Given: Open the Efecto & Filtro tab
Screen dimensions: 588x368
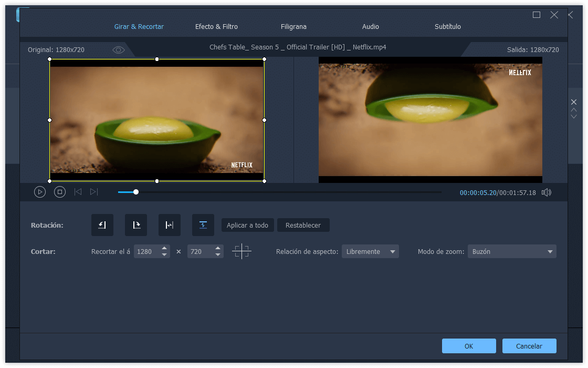Looking at the screenshot, I should point(216,27).
